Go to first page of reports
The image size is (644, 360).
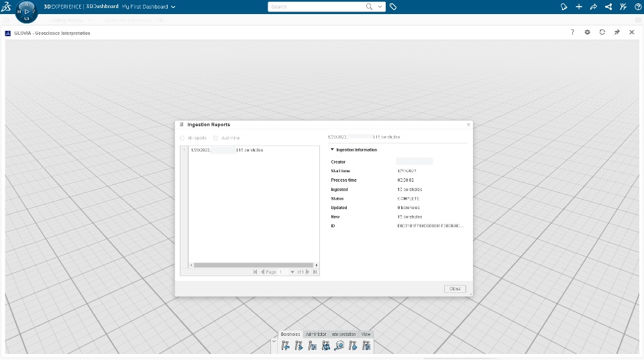[255, 272]
